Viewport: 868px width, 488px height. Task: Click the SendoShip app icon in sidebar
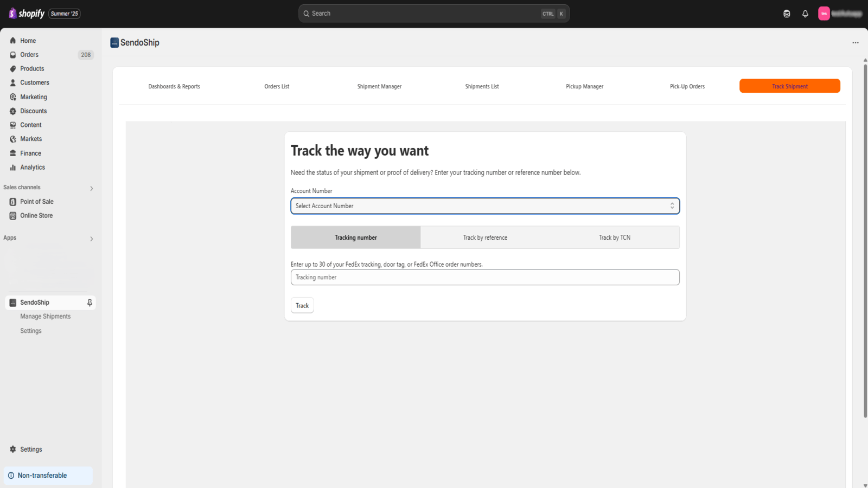[13, 303]
